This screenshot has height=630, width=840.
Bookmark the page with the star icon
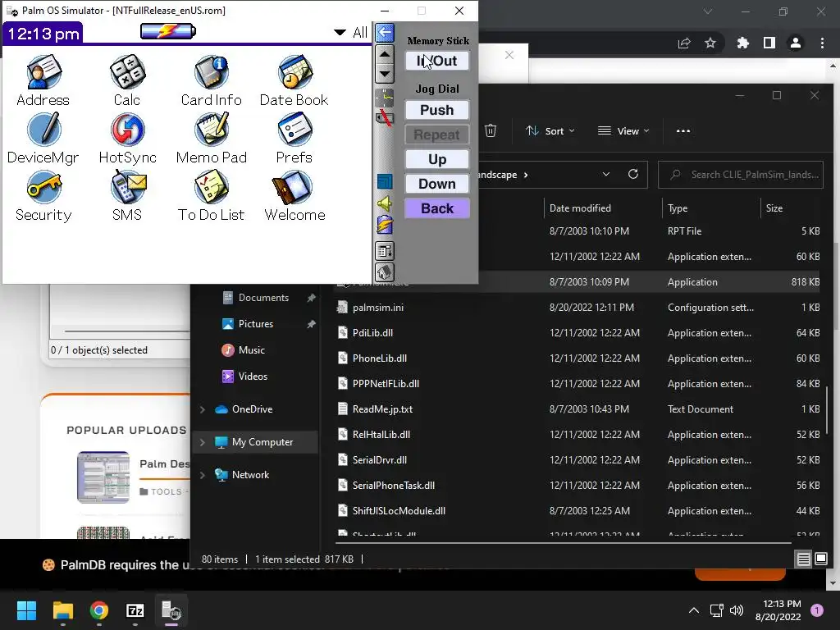coord(710,43)
